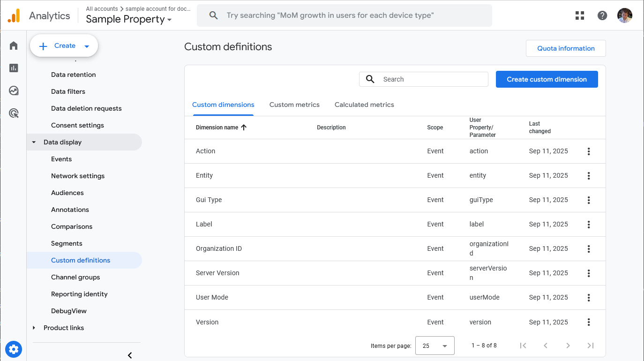Viewport: 644px width, 361px height.
Task: Go to first page of results
Action: coord(523,346)
